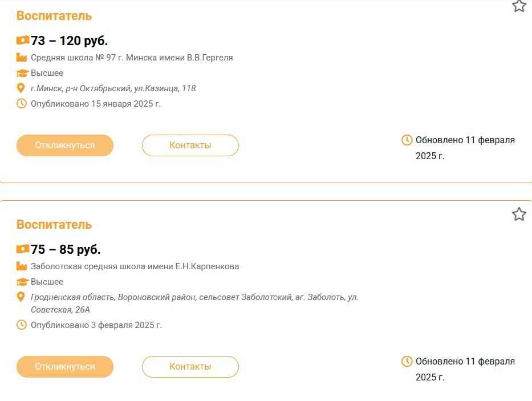Open second Воспитатель job title link
This screenshot has height=401, width=532.
[54, 225]
